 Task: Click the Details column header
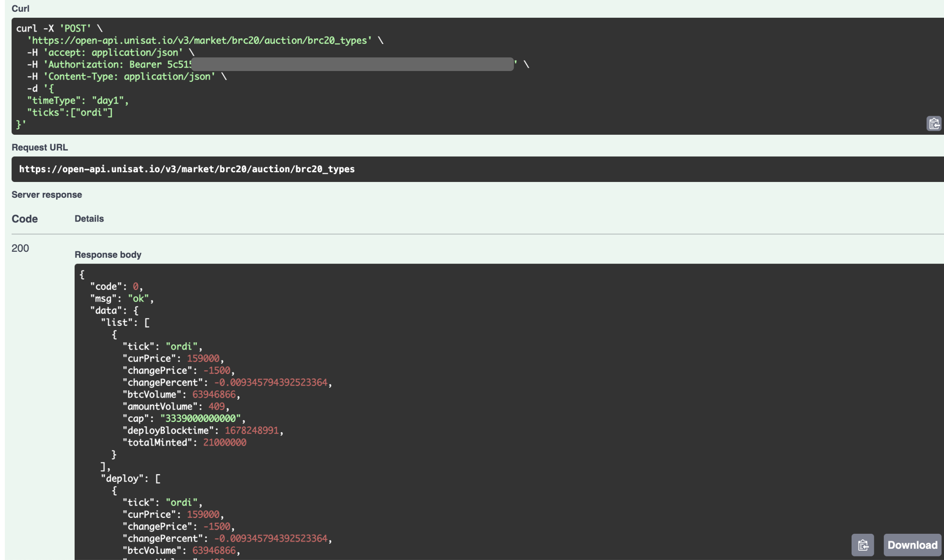(x=89, y=219)
